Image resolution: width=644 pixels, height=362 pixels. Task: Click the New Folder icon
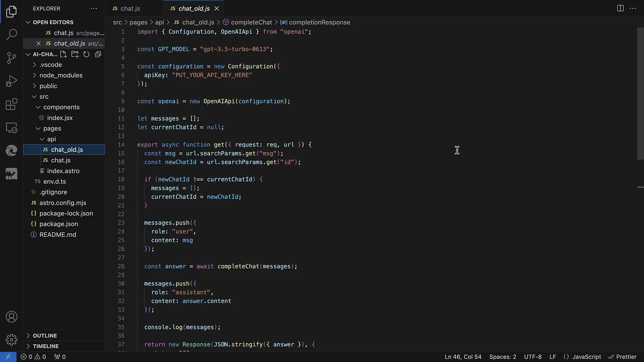(x=75, y=54)
